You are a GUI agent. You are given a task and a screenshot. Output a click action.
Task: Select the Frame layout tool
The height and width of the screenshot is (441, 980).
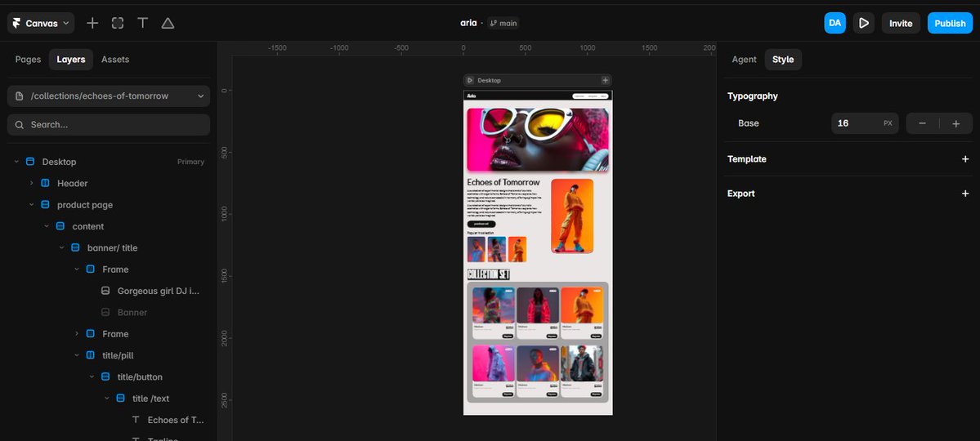(118, 23)
